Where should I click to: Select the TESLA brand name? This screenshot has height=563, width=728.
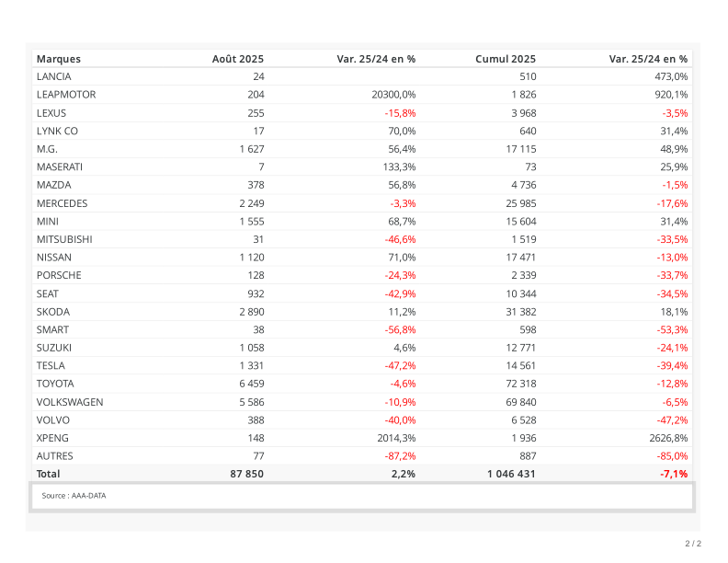51,365
